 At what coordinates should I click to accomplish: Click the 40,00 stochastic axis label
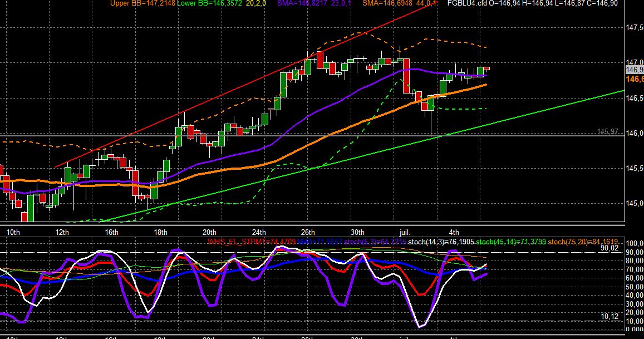(635, 295)
